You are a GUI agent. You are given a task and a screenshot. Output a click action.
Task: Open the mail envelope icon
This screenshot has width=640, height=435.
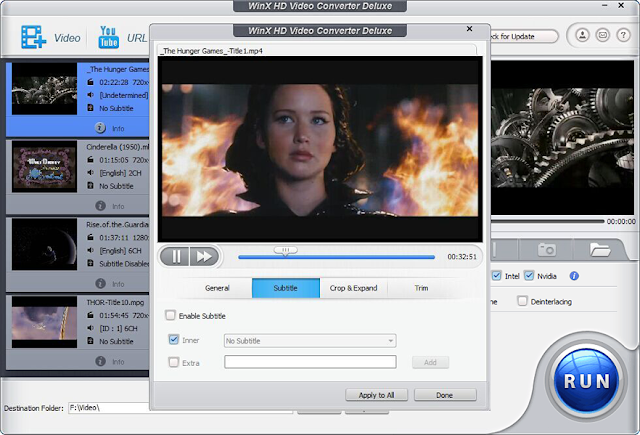(x=602, y=36)
